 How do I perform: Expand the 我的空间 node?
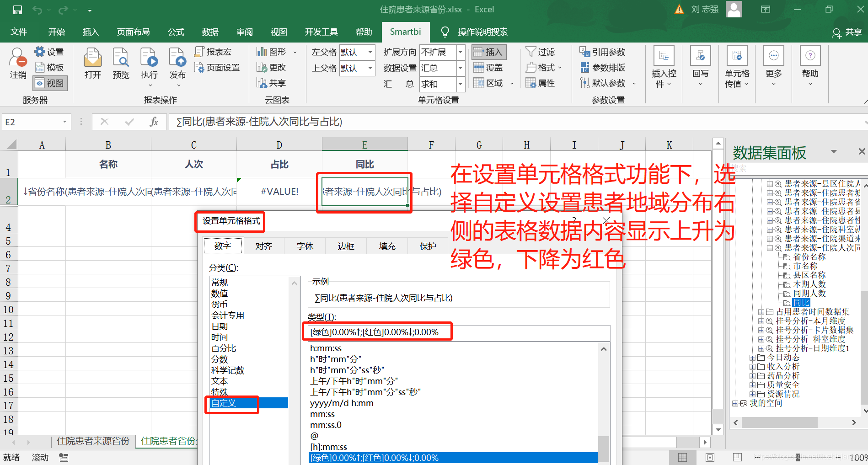735,403
